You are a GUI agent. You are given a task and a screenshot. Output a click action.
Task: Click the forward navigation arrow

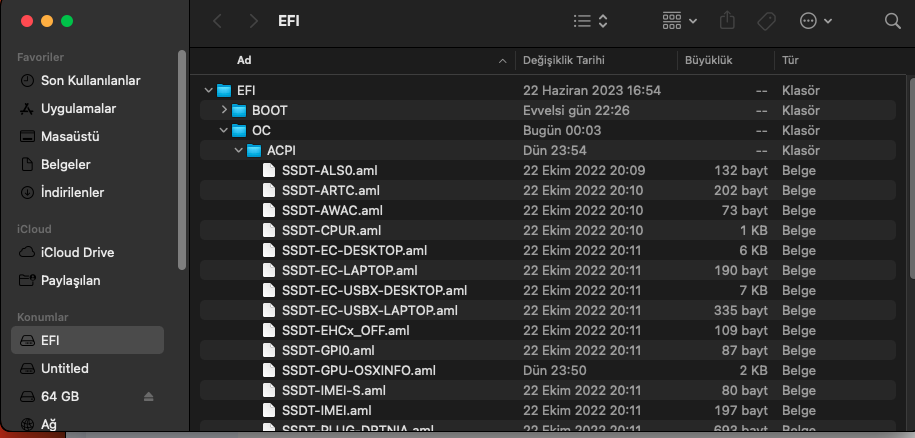click(254, 21)
